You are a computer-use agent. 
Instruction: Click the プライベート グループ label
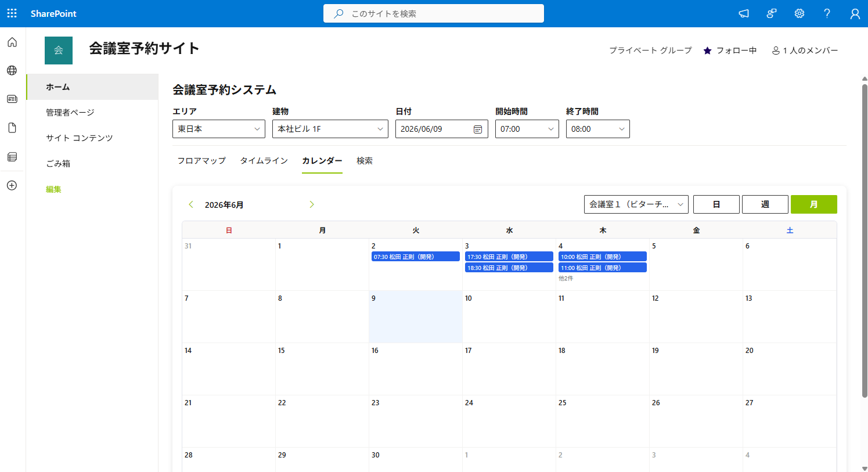click(650, 51)
